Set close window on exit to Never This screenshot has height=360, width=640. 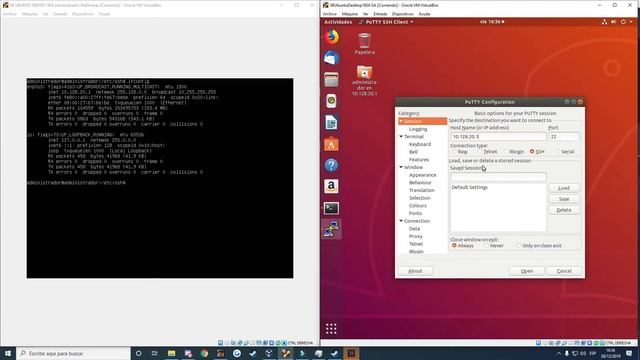coord(493,246)
